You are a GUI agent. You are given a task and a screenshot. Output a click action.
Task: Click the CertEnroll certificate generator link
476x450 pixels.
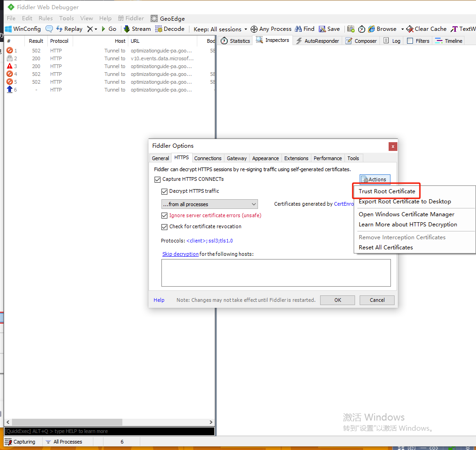(344, 204)
